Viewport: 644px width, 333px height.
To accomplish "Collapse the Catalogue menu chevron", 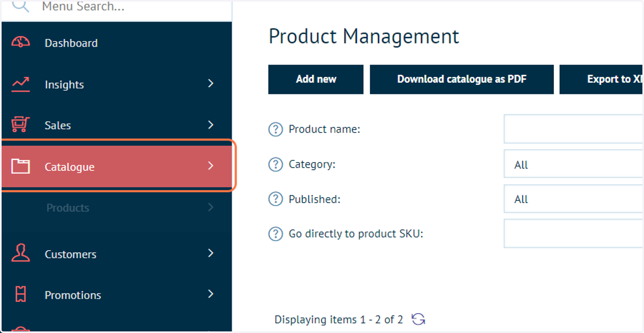I will click(x=211, y=166).
